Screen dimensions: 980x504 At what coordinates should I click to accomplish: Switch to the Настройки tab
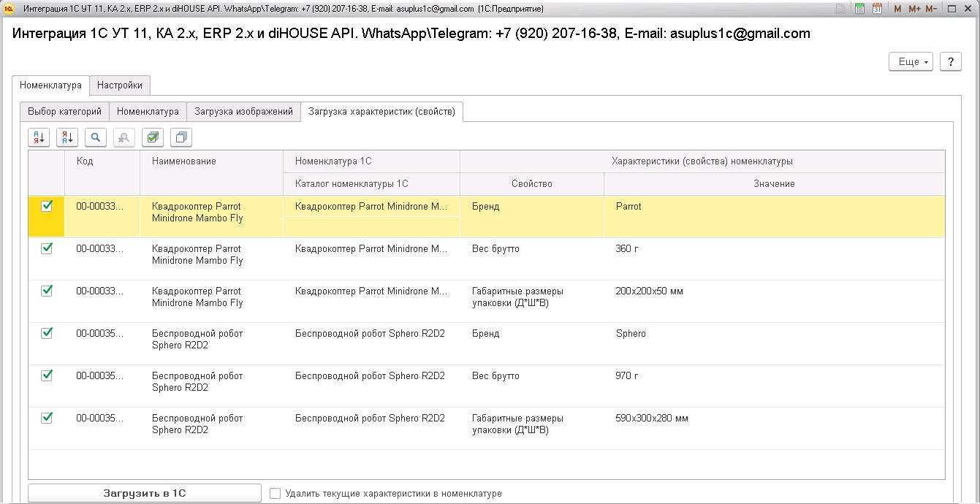click(x=120, y=85)
